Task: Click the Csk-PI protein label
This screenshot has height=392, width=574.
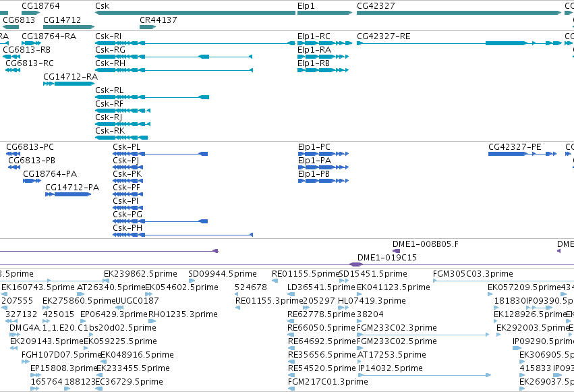Action: pos(125,201)
